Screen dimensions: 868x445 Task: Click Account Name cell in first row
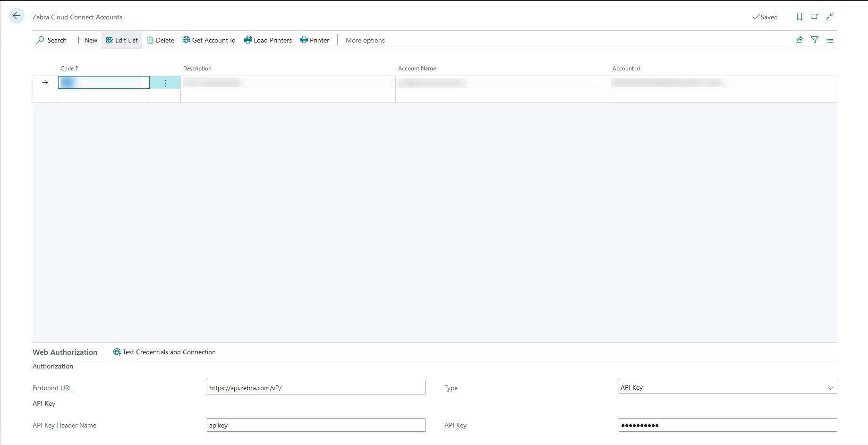point(502,83)
